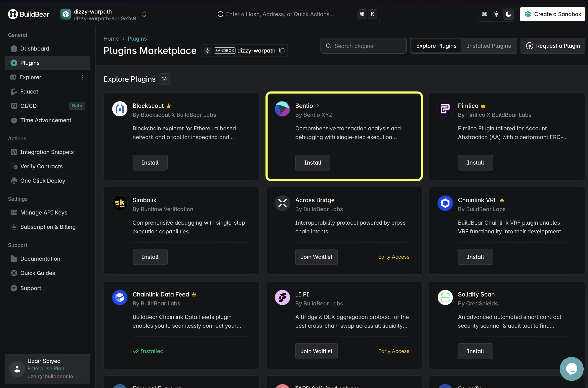The image size is (588, 388).
Task: Switch to system theme mode
Action: click(x=484, y=14)
